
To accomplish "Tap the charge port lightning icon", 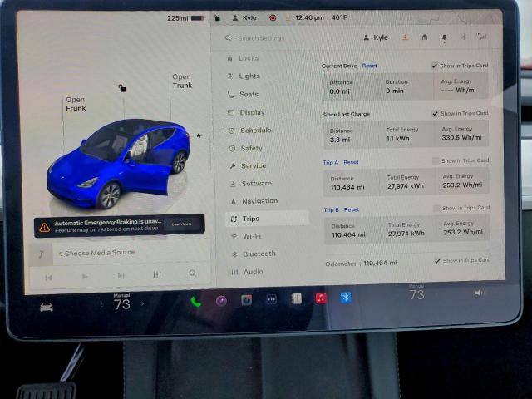I will pyautogui.click(x=199, y=136).
